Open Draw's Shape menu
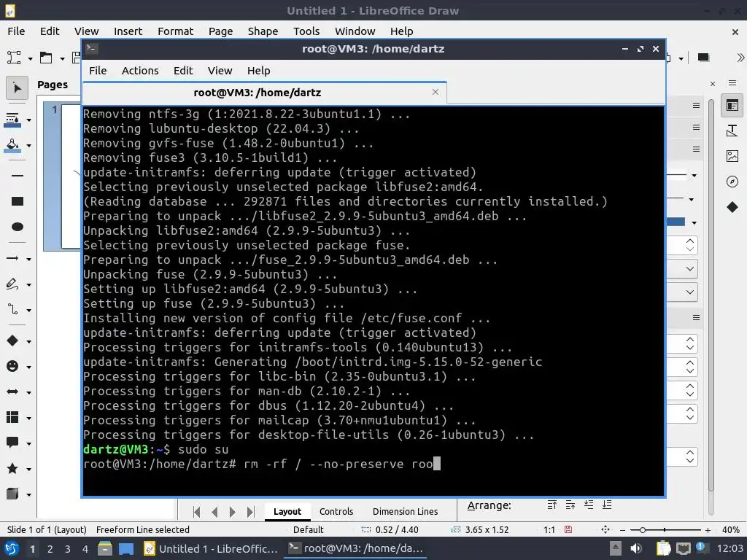Viewport: 747px width, 560px height. 263,31
